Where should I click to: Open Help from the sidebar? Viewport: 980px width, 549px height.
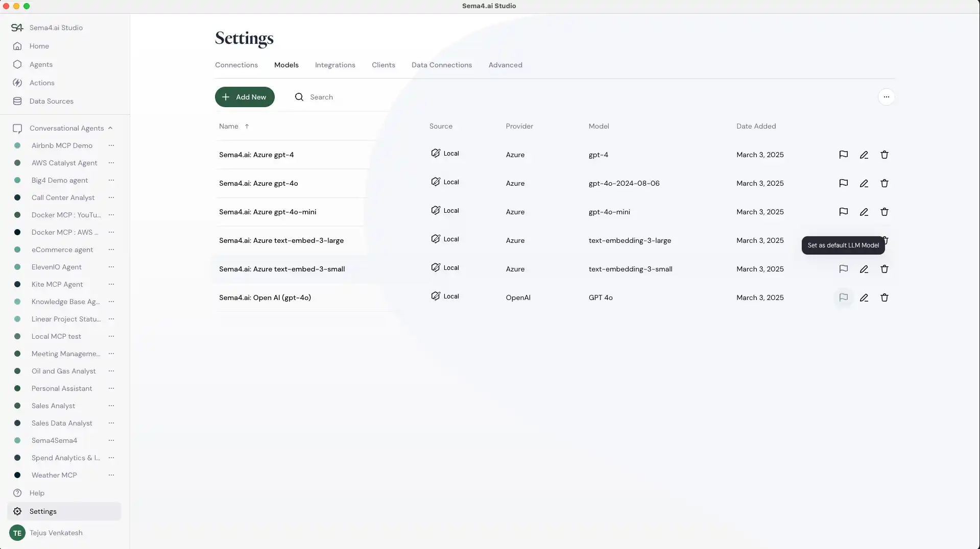36,493
